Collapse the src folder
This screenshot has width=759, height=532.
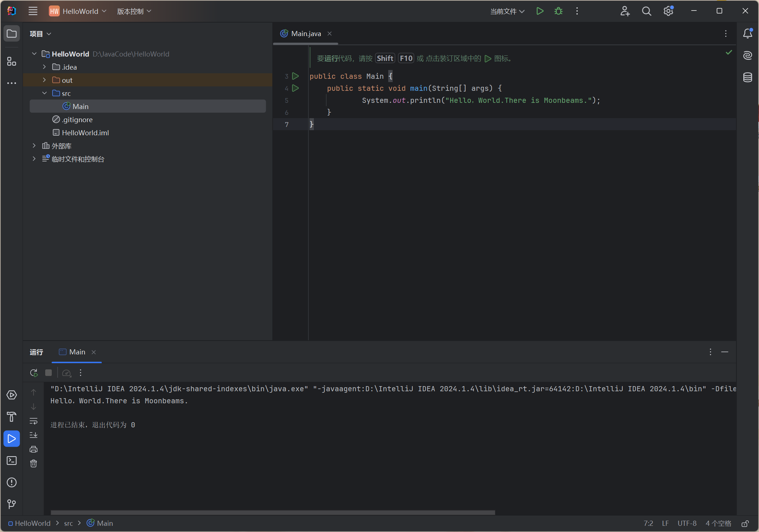pos(44,93)
